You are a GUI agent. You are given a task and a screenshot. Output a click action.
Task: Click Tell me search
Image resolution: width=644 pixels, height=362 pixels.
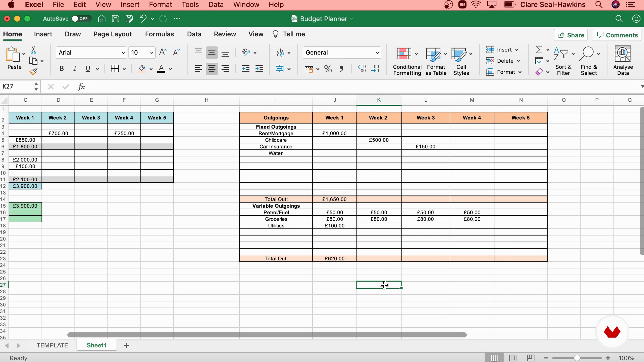[x=289, y=34]
